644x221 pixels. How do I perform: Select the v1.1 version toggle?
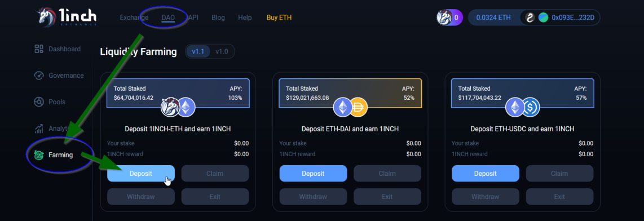tap(198, 52)
